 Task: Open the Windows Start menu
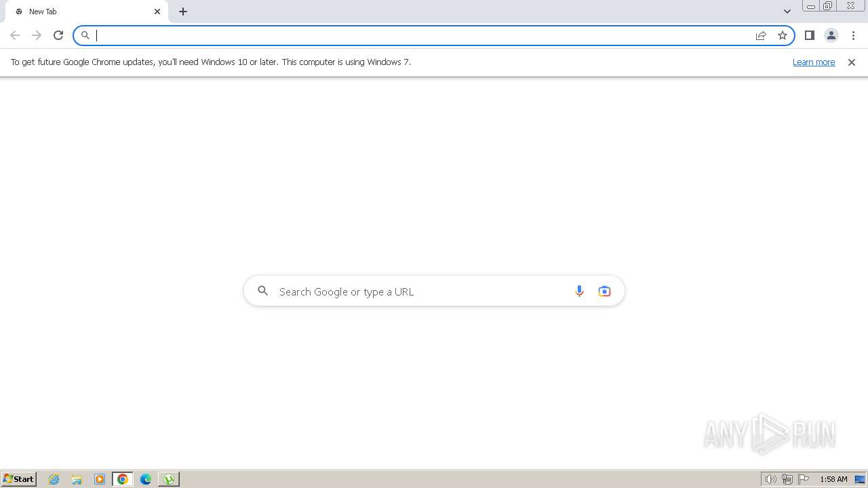pyautogui.click(x=19, y=479)
